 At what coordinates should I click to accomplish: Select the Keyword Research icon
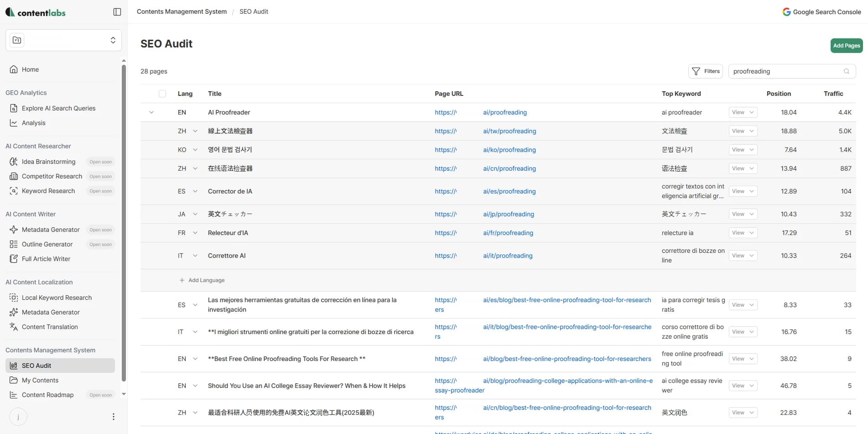14,191
